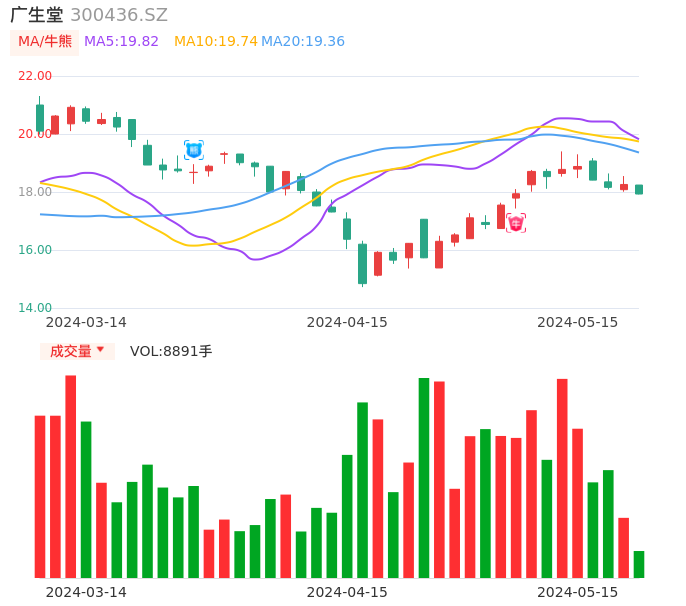Viewport: 686px width, 606px height.
Task: Click the 22.00 price axis label
Action: click(35, 76)
